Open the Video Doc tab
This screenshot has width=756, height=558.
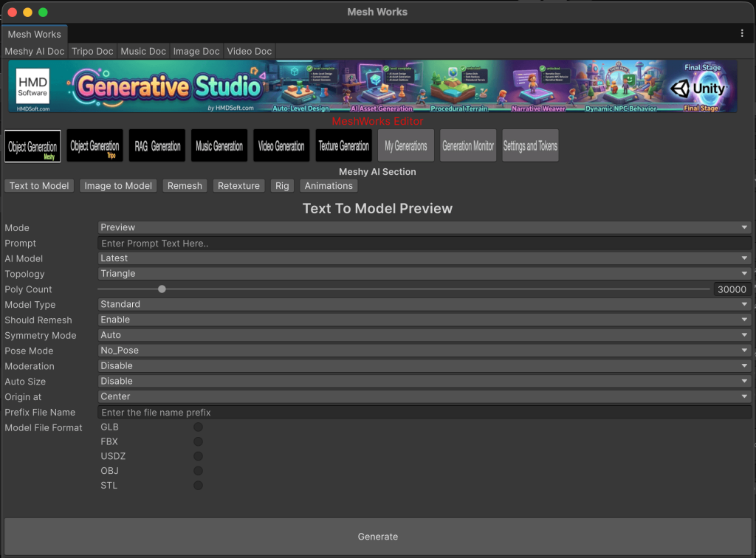click(250, 51)
